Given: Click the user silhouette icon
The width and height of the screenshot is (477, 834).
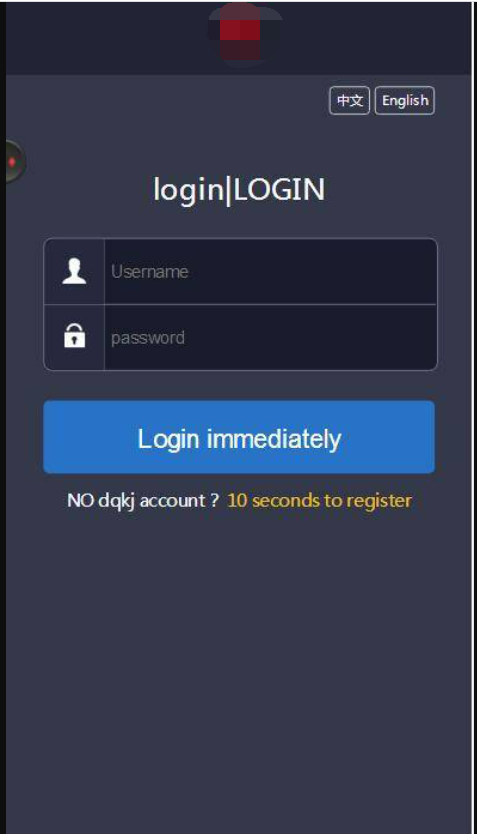Looking at the screenshot, I should (74, 271).
